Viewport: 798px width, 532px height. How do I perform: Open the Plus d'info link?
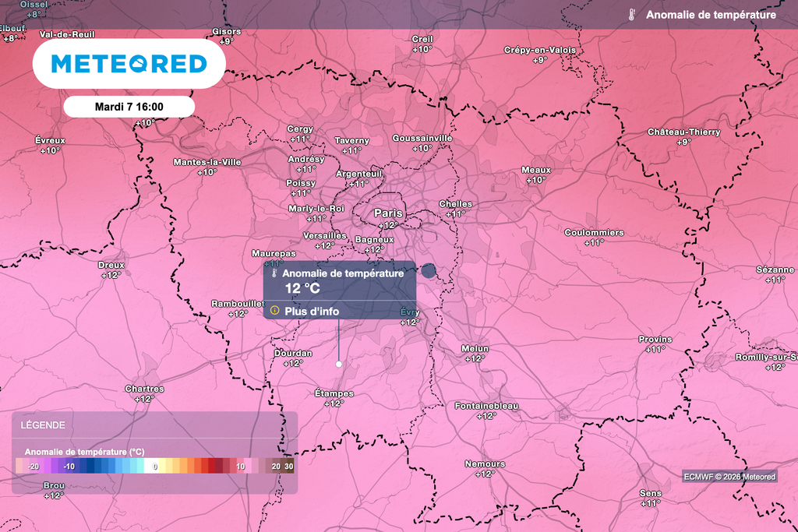pos(312,312)
